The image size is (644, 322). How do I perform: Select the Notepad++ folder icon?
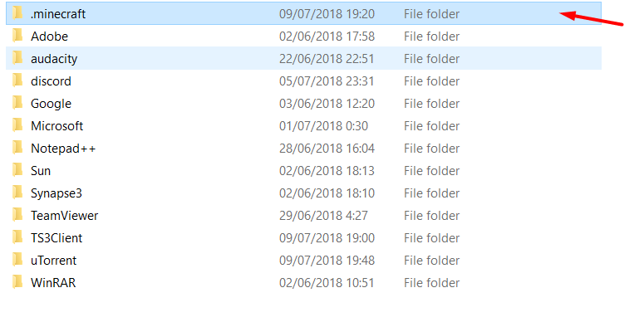(x=17, y=148)
